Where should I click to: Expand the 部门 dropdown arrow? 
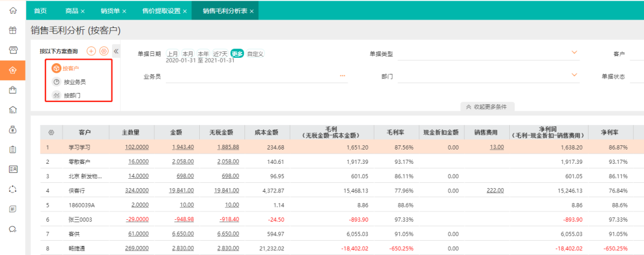[574, 75]
